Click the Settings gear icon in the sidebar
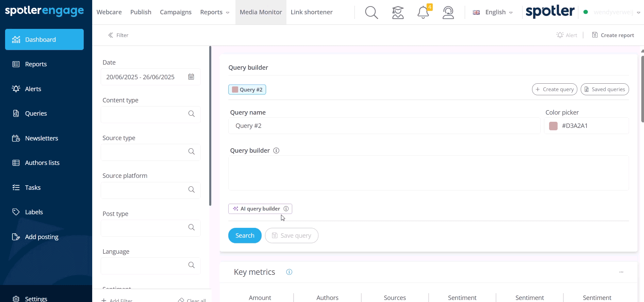 pos(16,299)
